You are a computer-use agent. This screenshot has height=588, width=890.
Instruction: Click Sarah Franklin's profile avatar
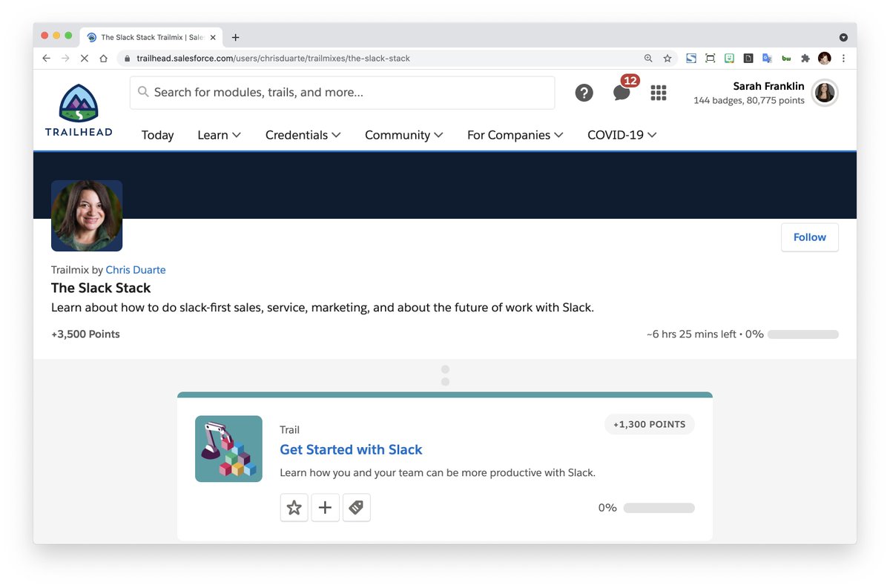[825, 93]
